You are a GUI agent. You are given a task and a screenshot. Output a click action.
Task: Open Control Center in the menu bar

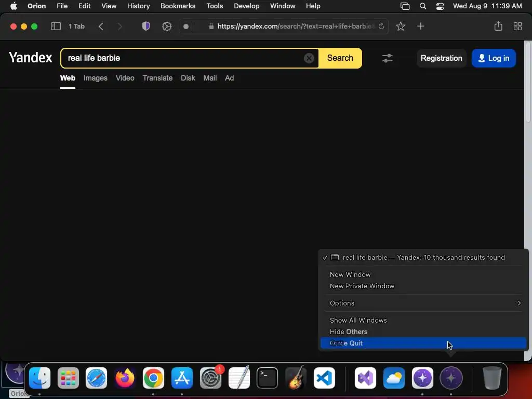coord(440,6)
